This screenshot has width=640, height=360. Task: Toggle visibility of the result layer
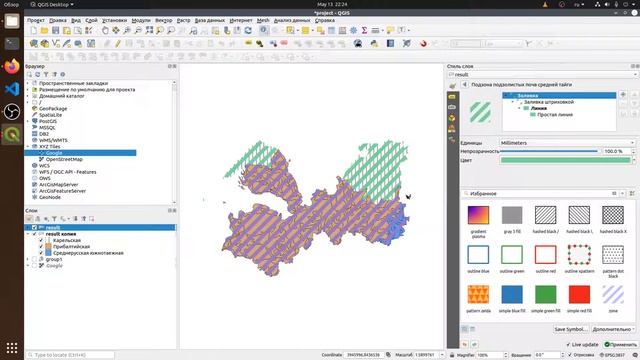pyautogui.click(x=34, y=228)
